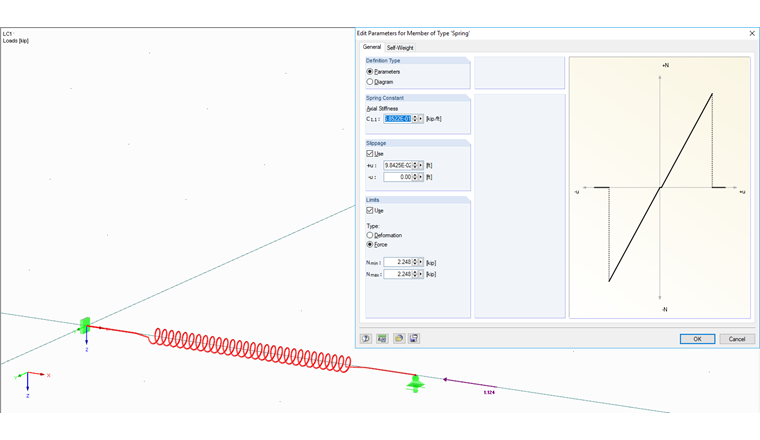Open the C1,1 axial stiffness arrow menu
The height and width of the screenshot is (440, 760).
coord(421,119)
